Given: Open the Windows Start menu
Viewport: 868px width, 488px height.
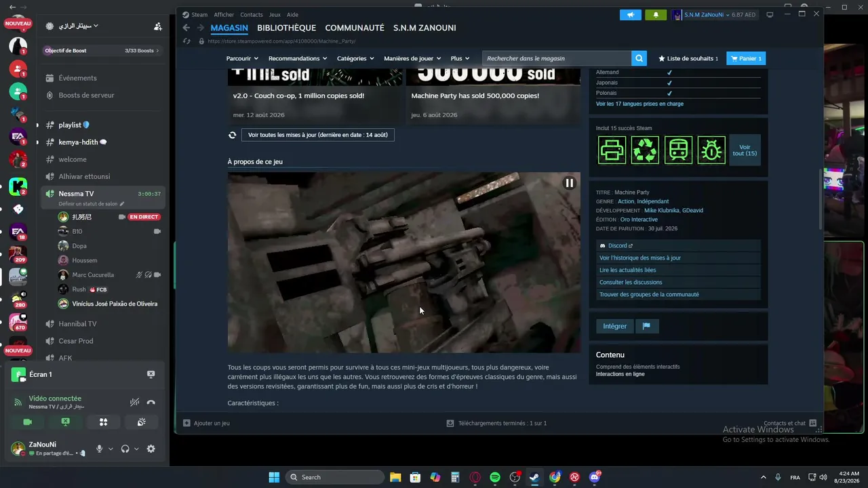Looking at the screenshot, I should coord(274,477).
